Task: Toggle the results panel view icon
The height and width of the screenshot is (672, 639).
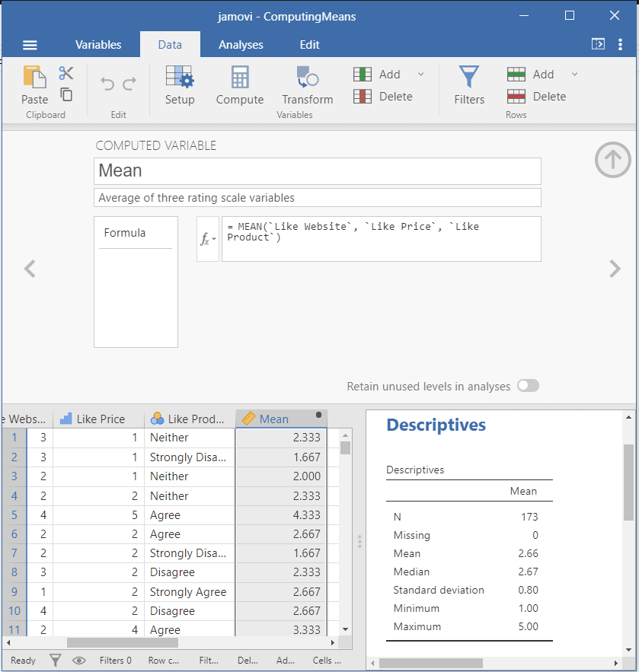Action: [599, 44]
